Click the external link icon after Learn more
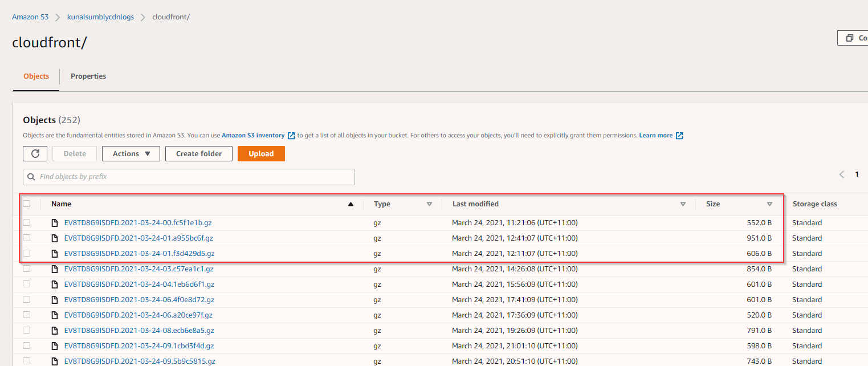The image size is (868, 366). click(x=679, y=135)
